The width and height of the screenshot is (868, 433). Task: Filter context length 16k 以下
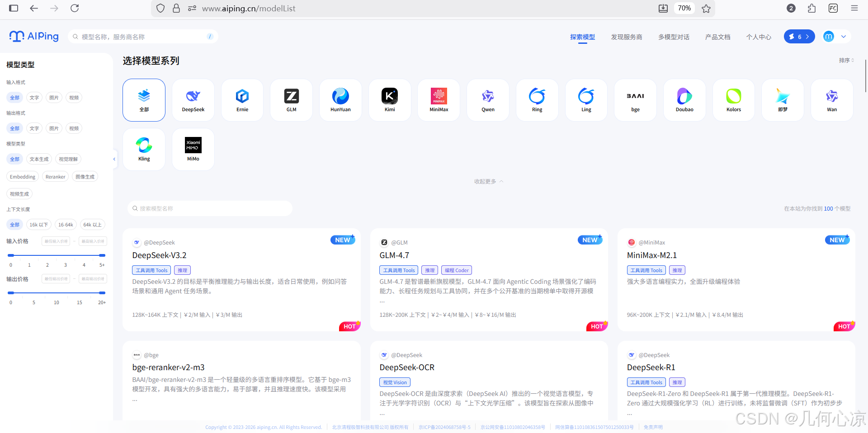point(39,225)
